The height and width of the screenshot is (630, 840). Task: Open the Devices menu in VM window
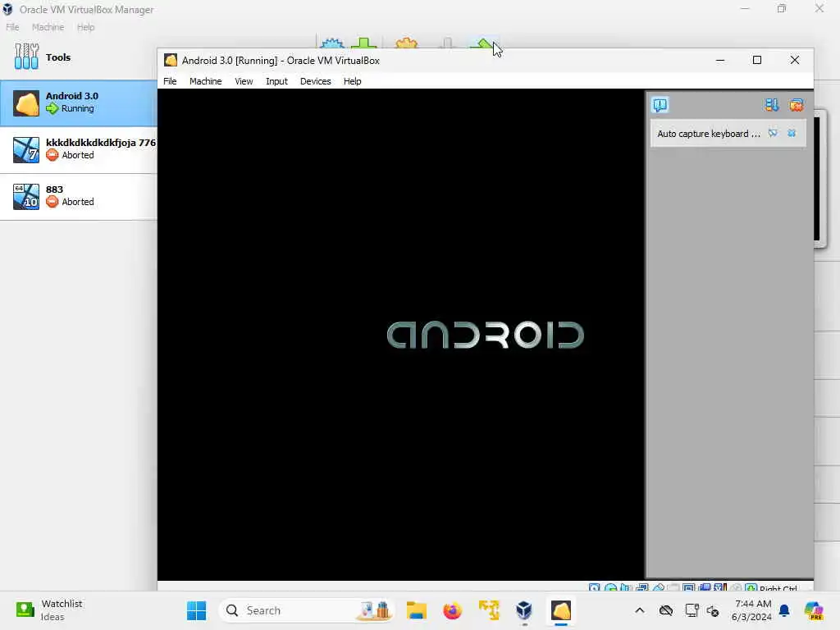point(316,81)
